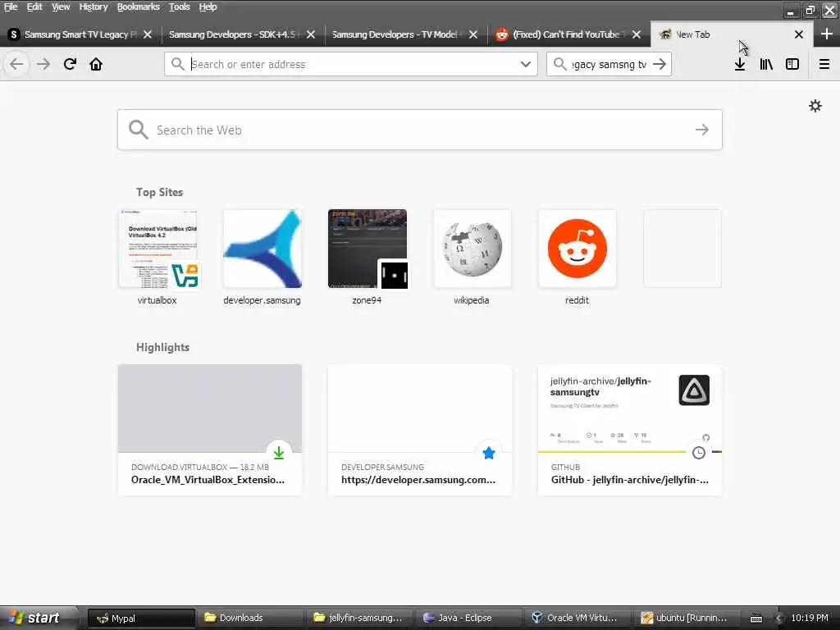Submit toolbar search with arrow
The height and width of the screenshot is (630, 840).
(x=660, y=64)
